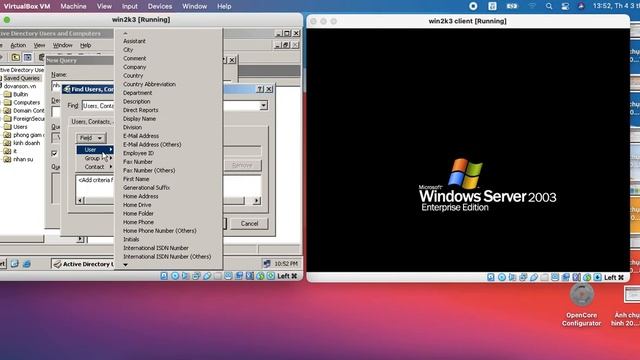
Task: Click USB indicator in win2k3 client status bar
Action: pos(533,278)
